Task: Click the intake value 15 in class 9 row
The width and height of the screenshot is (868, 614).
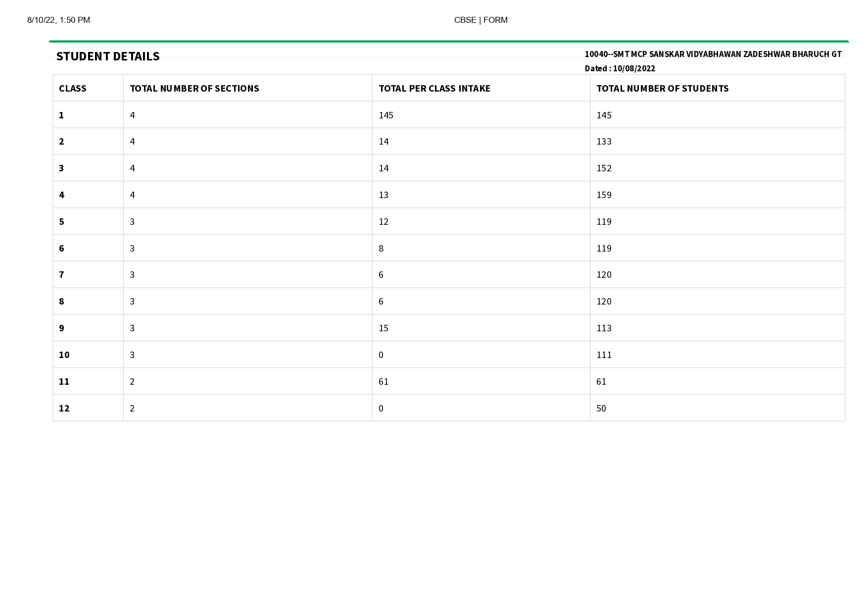Action: 384,328
